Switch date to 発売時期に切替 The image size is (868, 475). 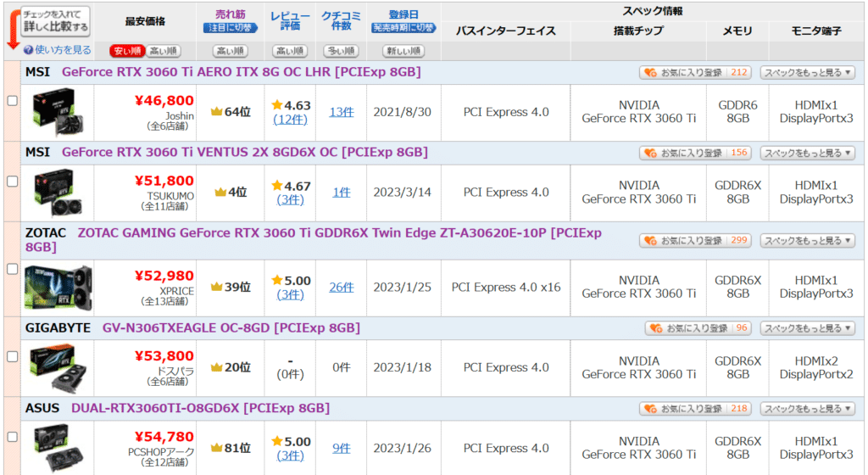(403, 28)
